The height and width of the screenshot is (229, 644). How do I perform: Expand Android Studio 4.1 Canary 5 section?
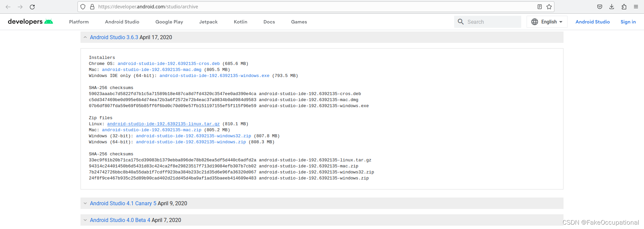(x=85, y=204)
